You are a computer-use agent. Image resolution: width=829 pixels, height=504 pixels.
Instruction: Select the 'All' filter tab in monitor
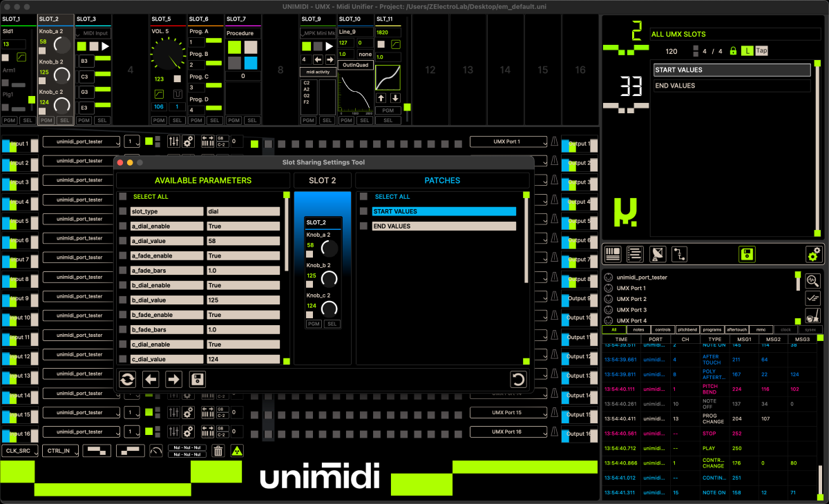(614, 330)
